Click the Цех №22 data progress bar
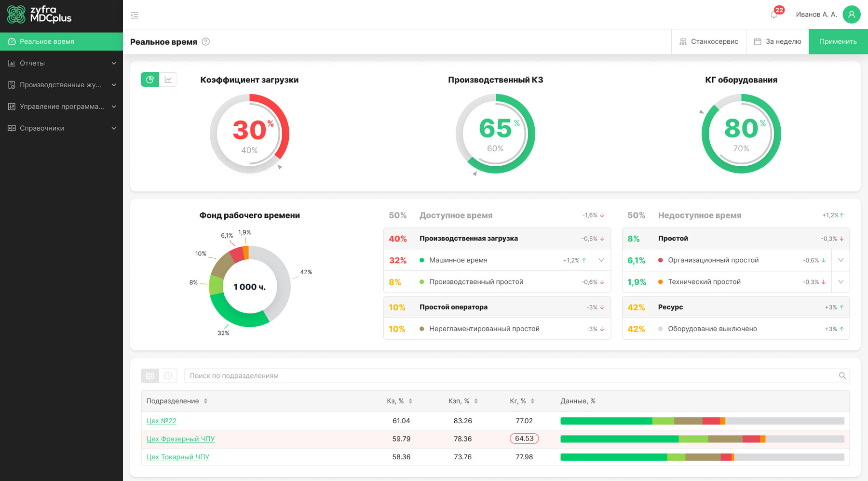 702,421
